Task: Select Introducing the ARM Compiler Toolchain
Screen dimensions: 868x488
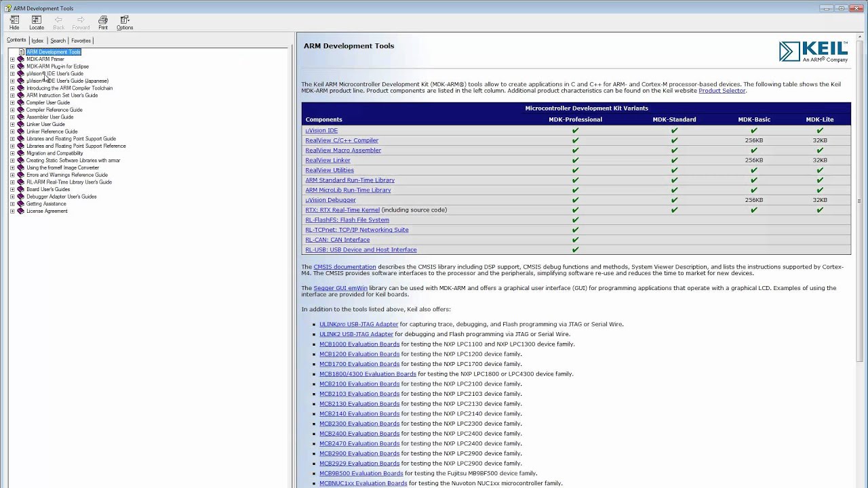Action: 69,88
